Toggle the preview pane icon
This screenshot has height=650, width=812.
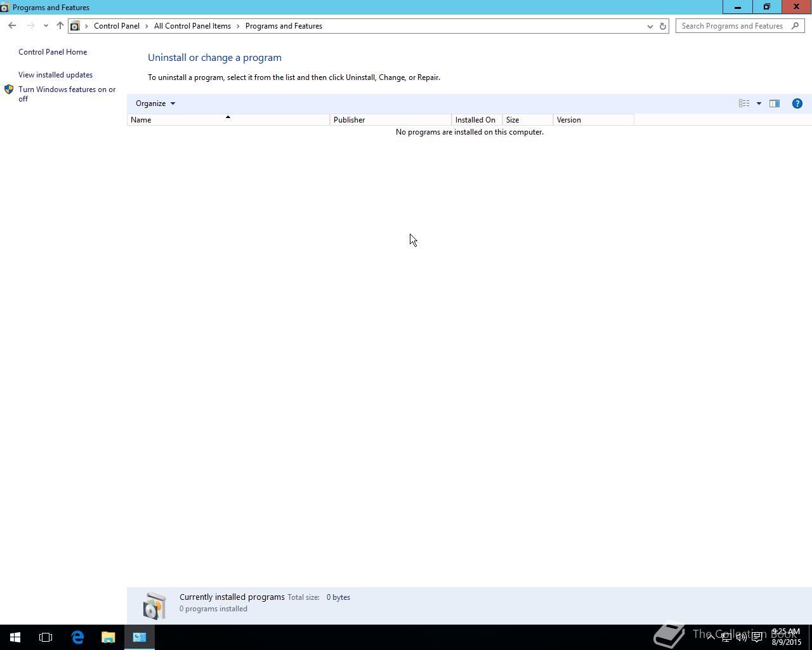click(775, 103)
